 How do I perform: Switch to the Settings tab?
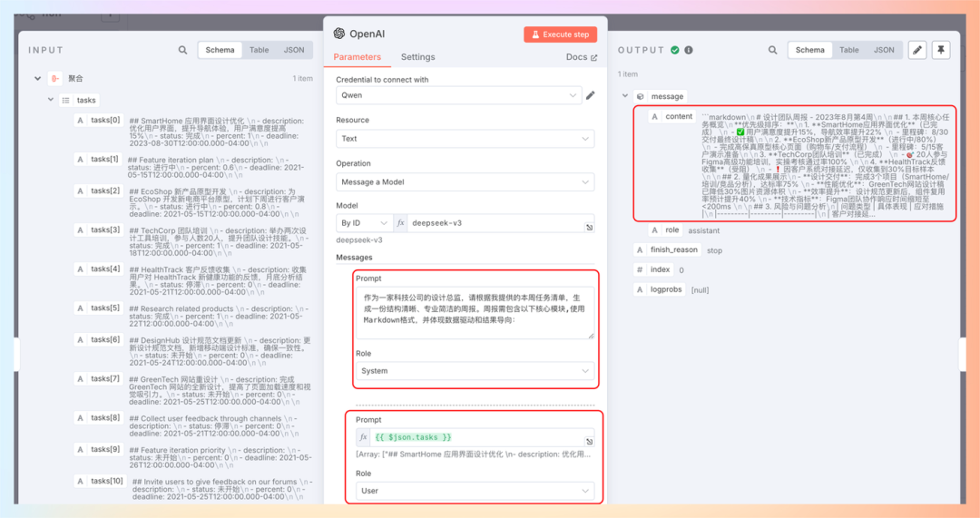pyautogui.click(x=417, y=57)
